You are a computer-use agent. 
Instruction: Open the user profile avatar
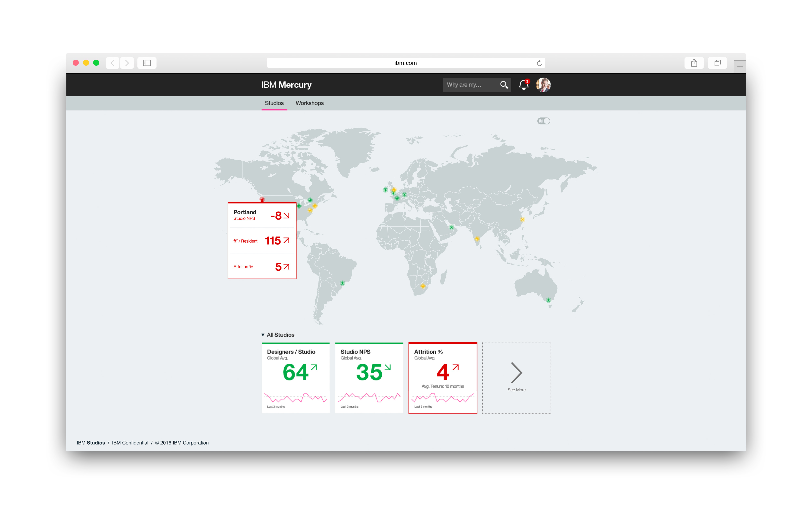(x=543, y=85)
